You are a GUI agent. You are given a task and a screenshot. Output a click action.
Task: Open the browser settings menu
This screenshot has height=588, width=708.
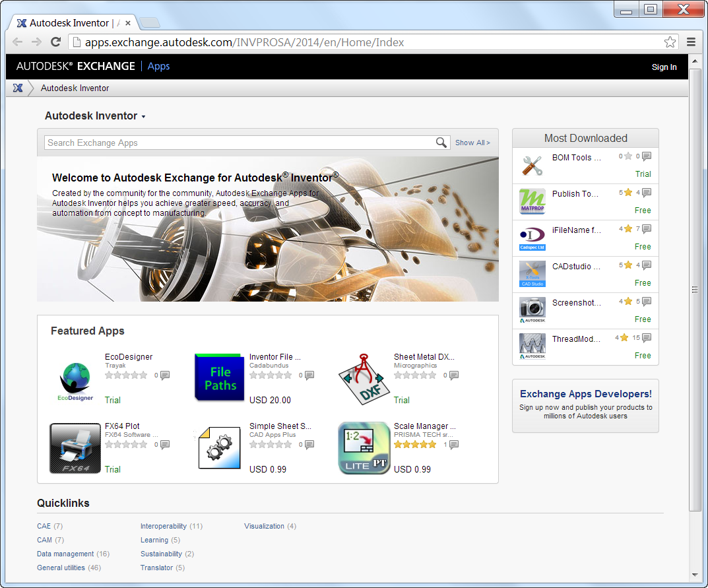[x=691, y=42]
